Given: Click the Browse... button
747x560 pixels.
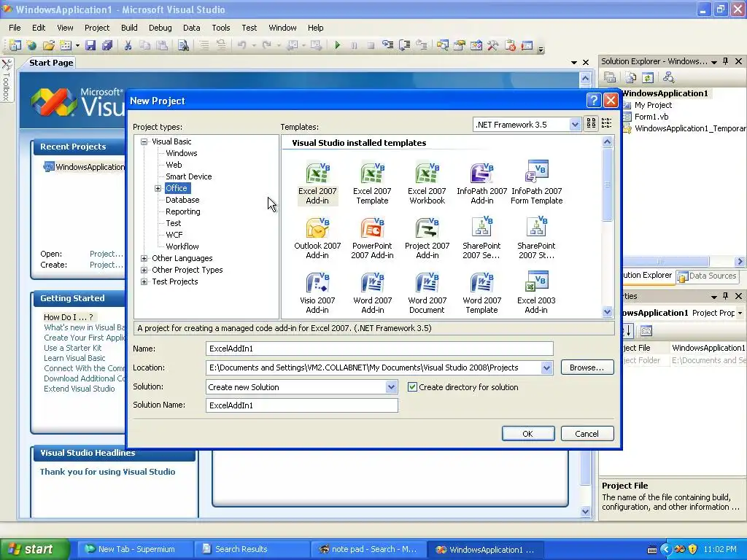Looking at the screenshot, I should click(587, 367).
